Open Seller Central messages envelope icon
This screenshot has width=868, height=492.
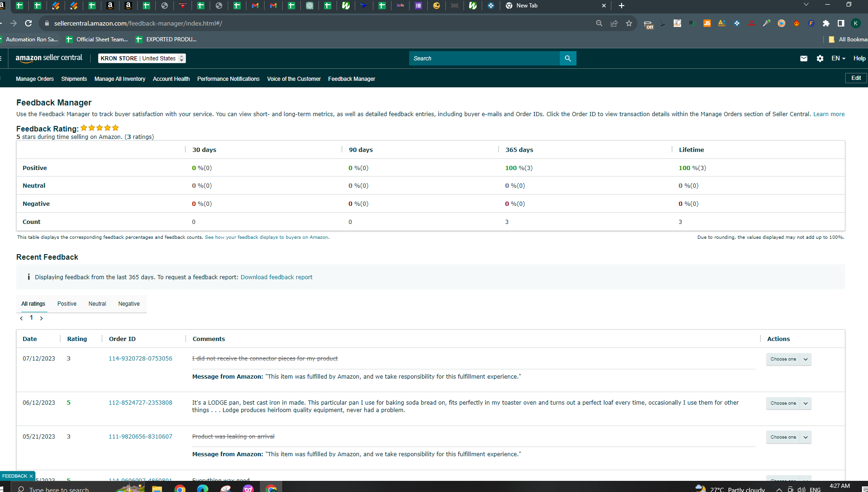tap(804, 59)
